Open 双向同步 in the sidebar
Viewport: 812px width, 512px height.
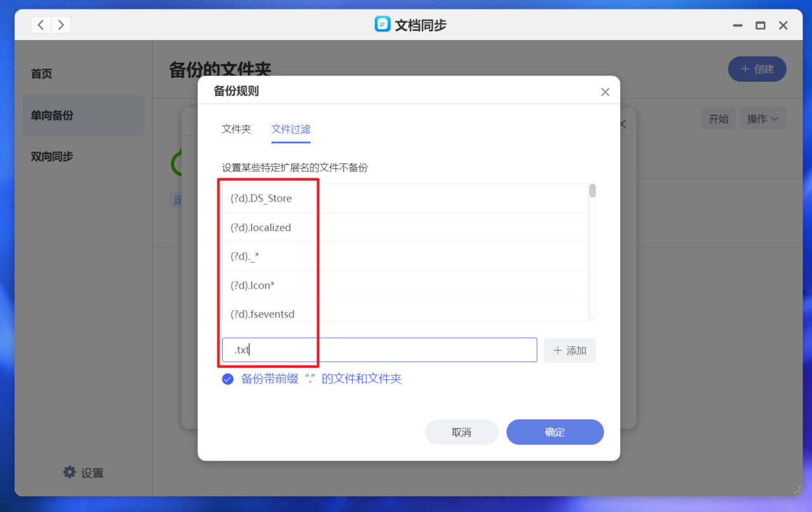pyautogui.click(x=52, y=156)
